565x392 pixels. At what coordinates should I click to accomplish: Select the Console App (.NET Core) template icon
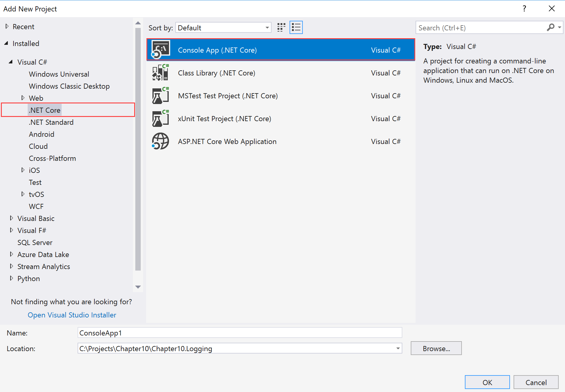161,50
